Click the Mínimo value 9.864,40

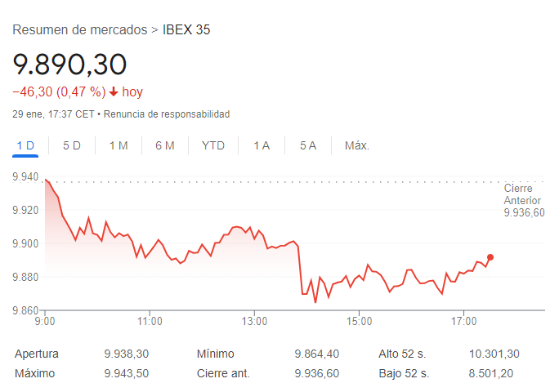point(317,354)
